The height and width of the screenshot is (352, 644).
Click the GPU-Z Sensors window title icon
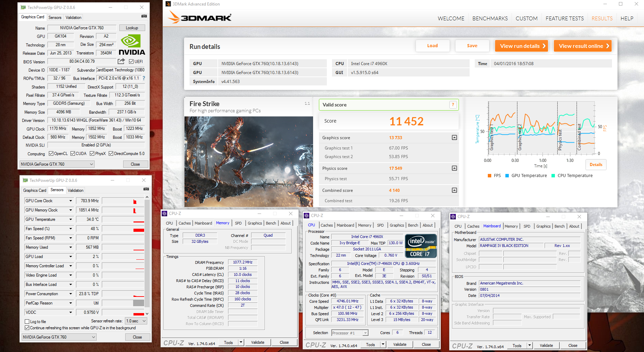point(25,180)
